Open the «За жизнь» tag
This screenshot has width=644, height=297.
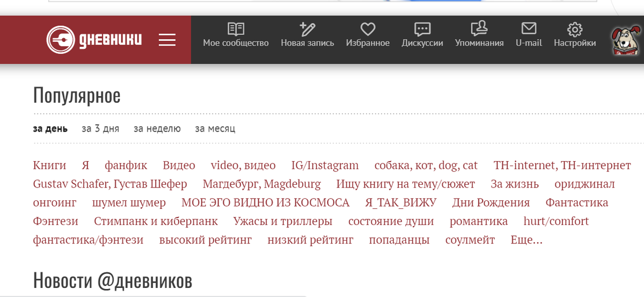[515, 184]
